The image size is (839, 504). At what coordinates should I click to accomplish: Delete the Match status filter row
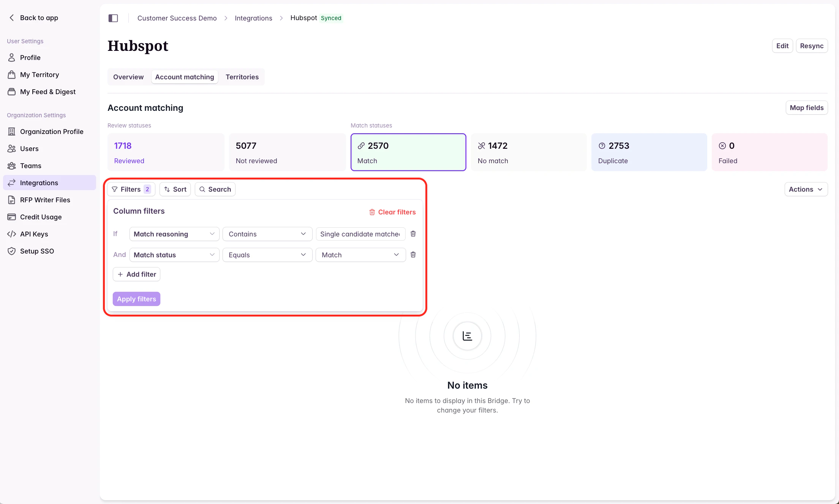point(413,255)
